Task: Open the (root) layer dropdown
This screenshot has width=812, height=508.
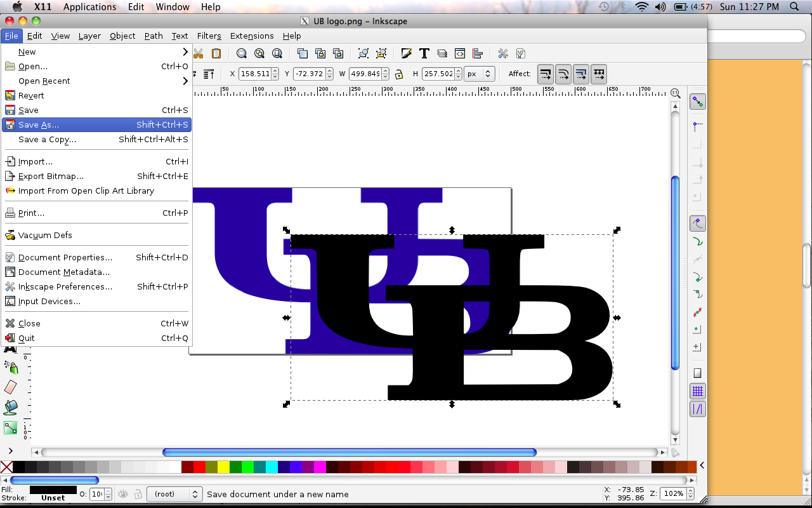Action: pyautogui.click(x=174, y=494)
